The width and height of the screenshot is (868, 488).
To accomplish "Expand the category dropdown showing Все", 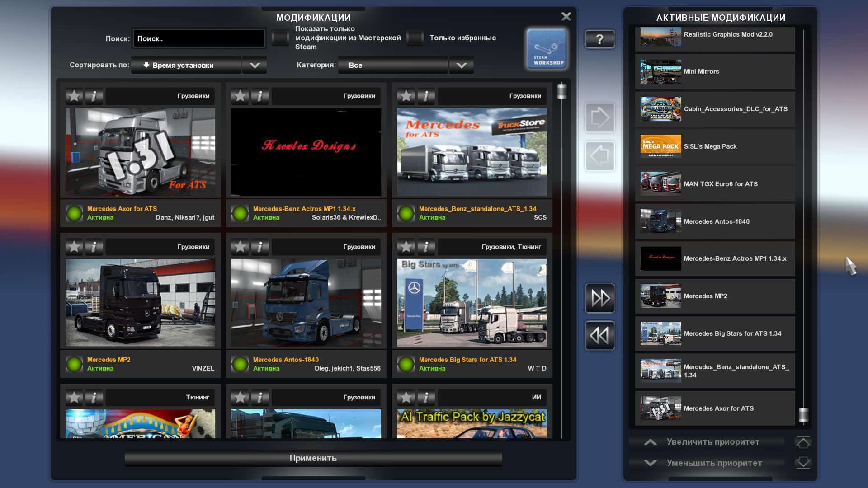I will (x=393, y=65).
